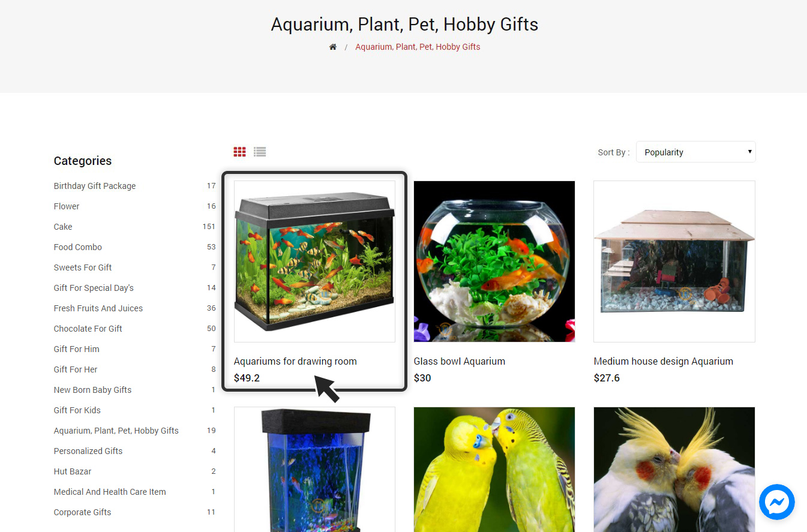Open the Sort By Popularity dropdown
The height and width of the screenshot is (532, 807).
point(695,152)
